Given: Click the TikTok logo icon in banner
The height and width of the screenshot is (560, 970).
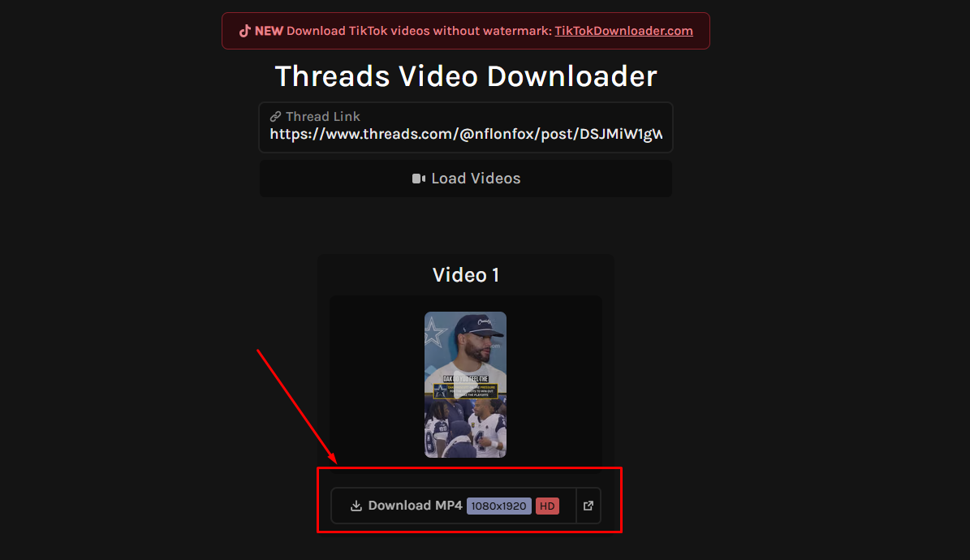Looking at the screenshot, I should (245, 31).
